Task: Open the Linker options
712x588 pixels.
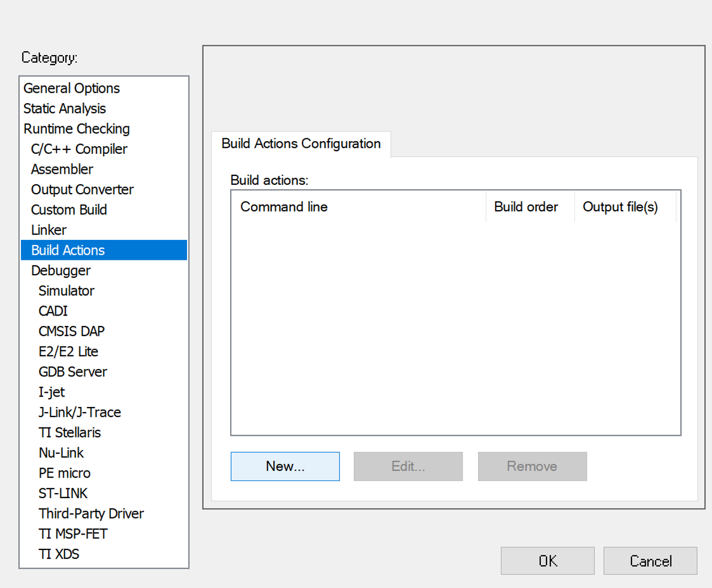Action: coord(49,230)
